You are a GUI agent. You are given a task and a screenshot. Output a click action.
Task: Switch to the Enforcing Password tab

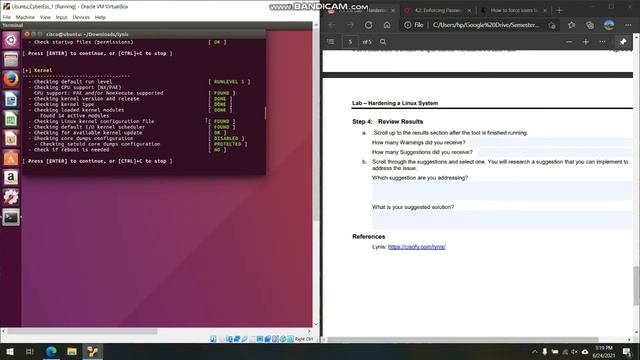438,10
